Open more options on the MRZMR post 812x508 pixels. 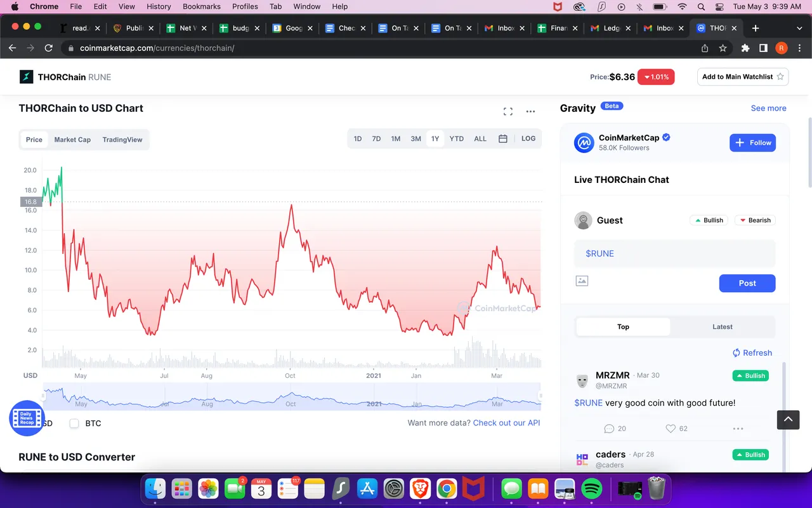pos(738,429)
